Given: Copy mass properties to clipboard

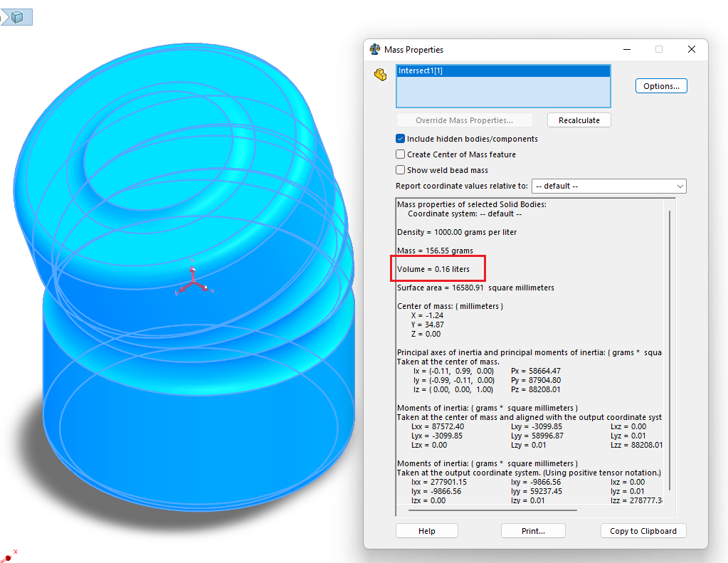Looking at the screenshot, I should [643, 531].
